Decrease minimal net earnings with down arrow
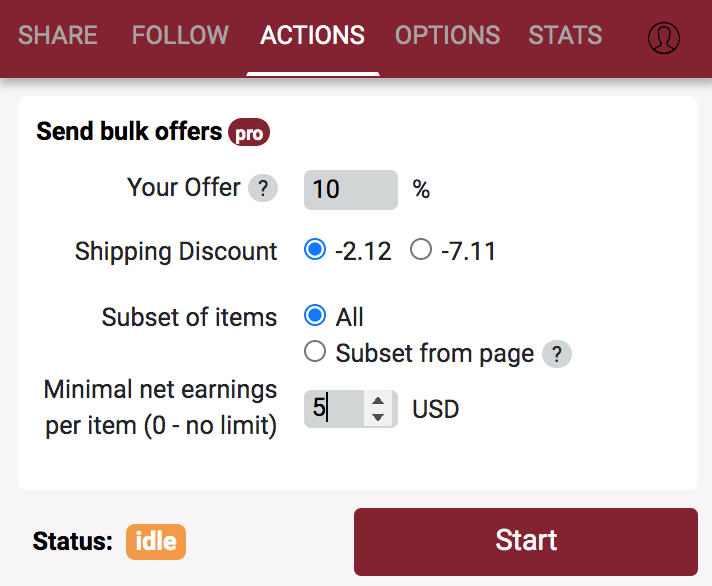This screenshot has width=712, height=586. point(378,416)
